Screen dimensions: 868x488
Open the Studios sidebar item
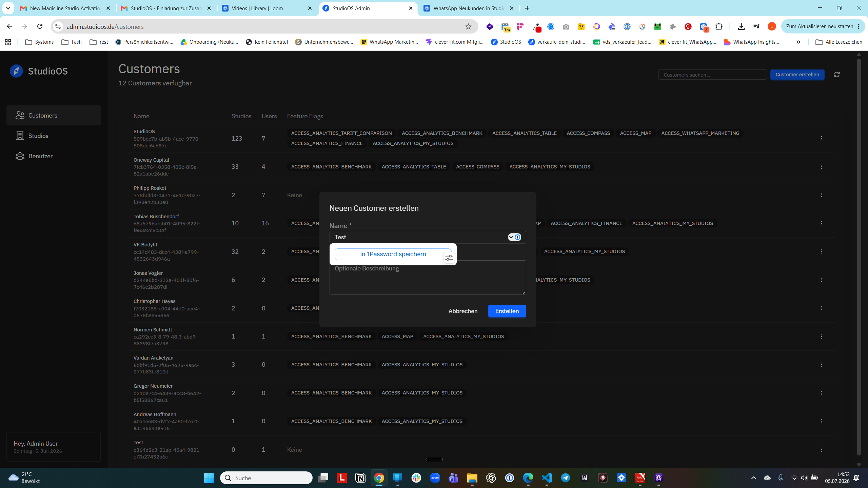(x=54, y=136)
